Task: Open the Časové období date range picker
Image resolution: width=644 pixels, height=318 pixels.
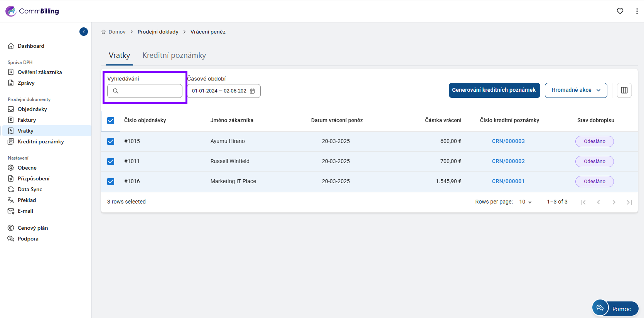Action: pyautogui.click(x=219, y=91)
